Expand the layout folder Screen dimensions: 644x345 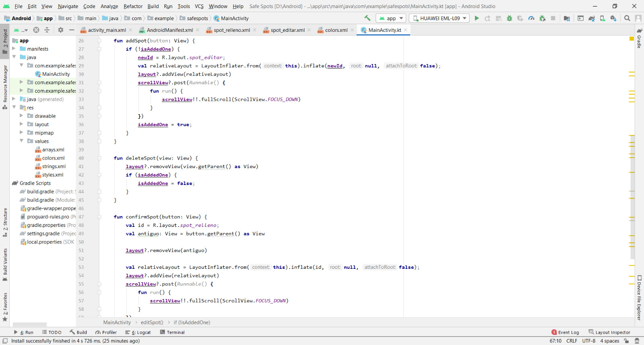pyautogui.click(x=21, y=124)
